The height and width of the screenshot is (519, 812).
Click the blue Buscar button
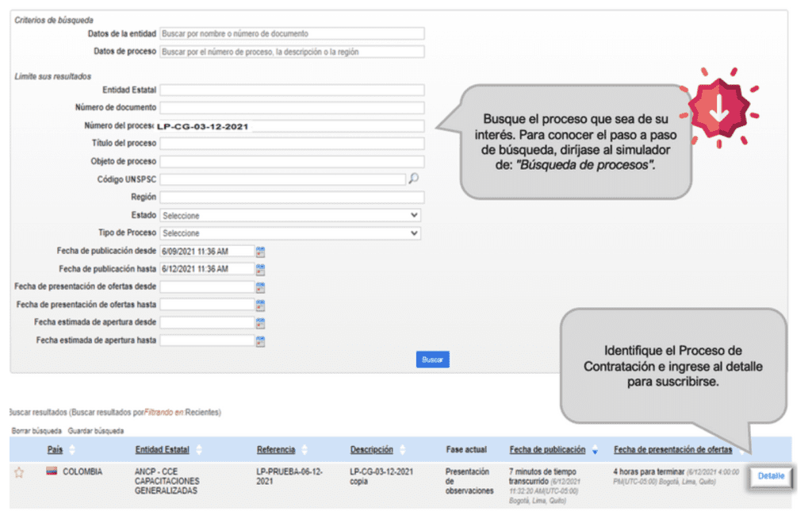point(433,359)
